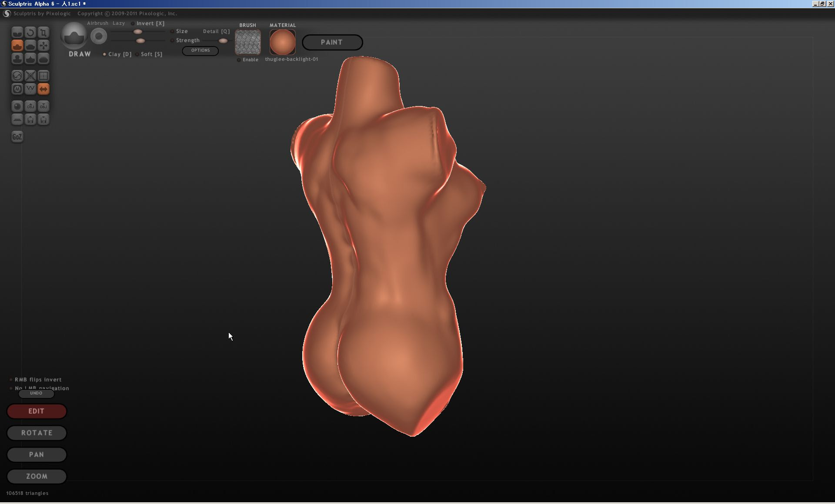Click the Size slider handle
835x504 pixels.
[x=137, y=32]
